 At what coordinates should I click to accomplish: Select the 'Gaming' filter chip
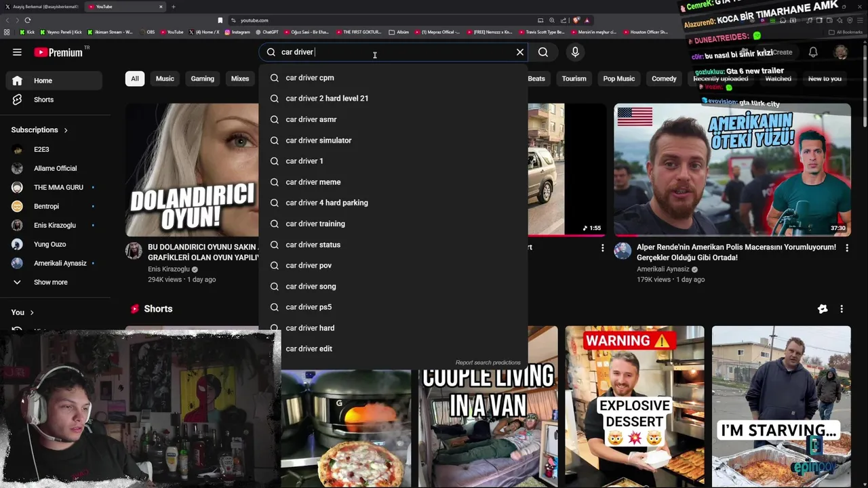[202, 79]
